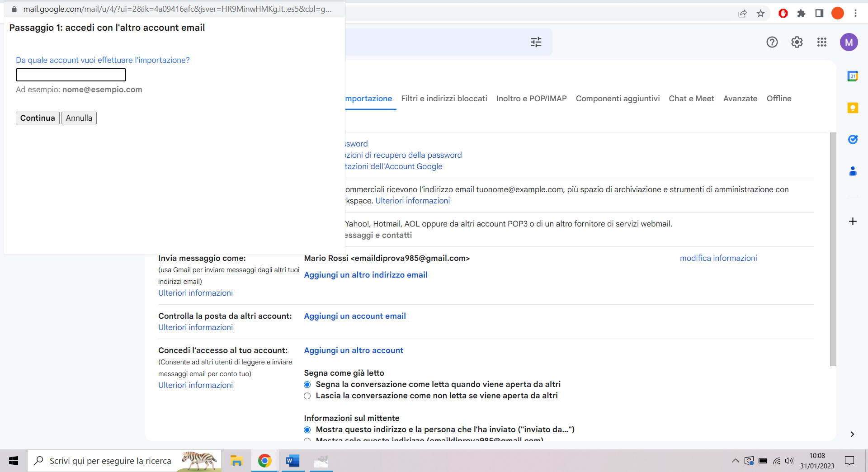Select 'Lascia la conversazione come non letta' option
This screenshot has height=472, width=868.
click(x=307, y=396)
